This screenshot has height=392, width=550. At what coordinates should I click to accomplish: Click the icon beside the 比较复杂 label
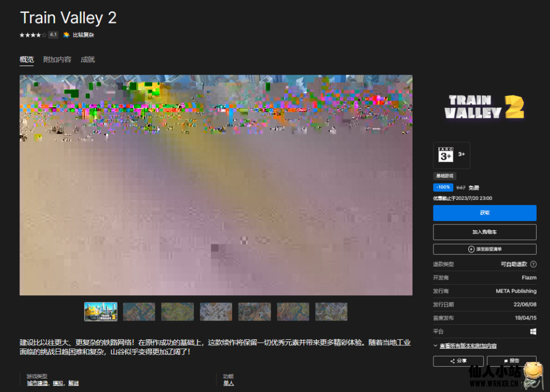point(66,35)
